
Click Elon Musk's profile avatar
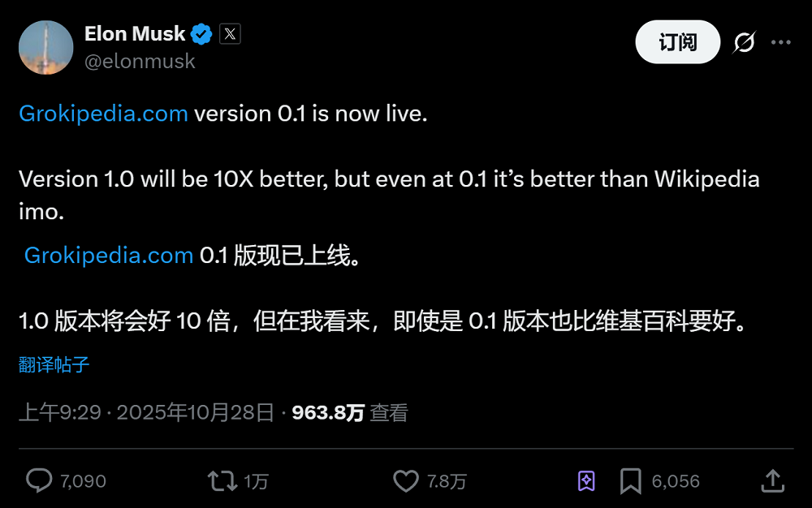45,47
